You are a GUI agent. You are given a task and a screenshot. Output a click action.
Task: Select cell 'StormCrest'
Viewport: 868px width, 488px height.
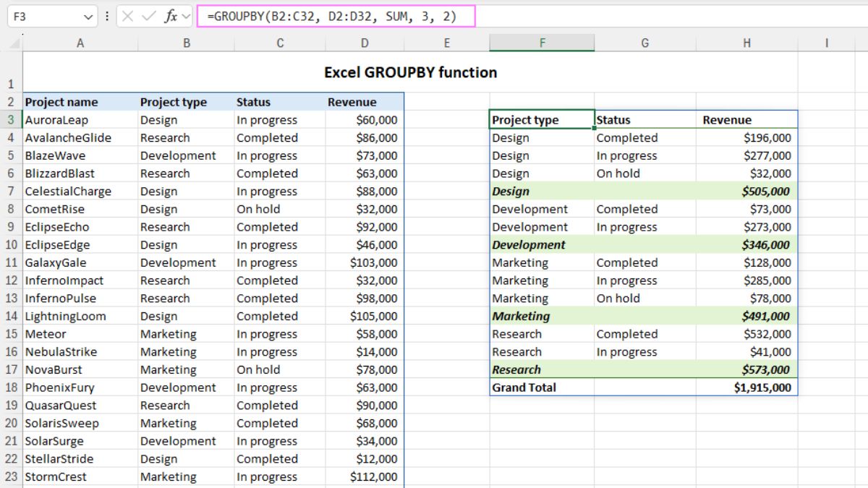pyautogui.click(x=80, y=476)
